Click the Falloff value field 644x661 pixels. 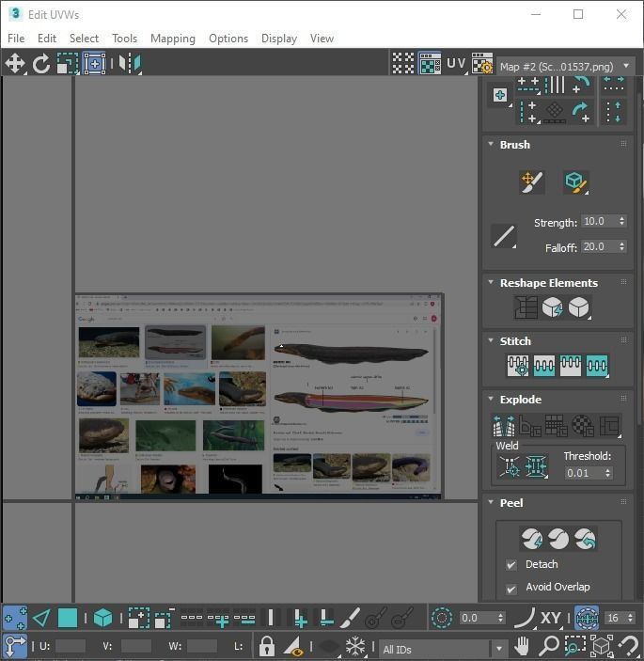click(599, 246)
